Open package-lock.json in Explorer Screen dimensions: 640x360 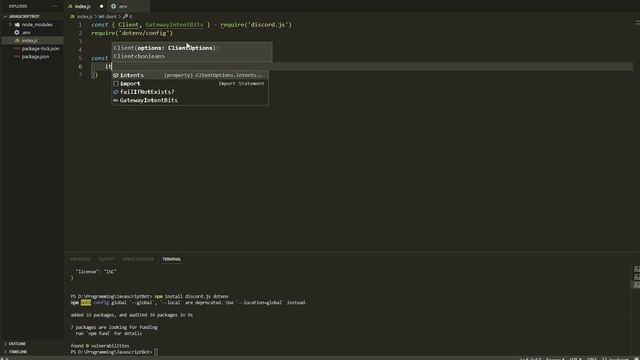(40, 49)
